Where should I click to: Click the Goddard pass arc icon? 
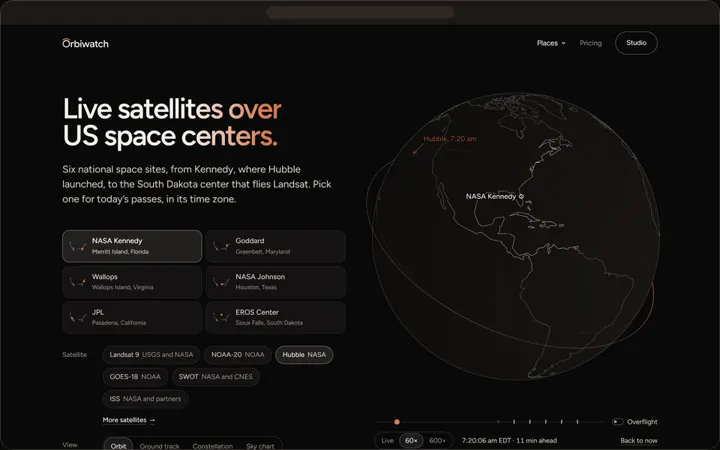click(221, 247)
